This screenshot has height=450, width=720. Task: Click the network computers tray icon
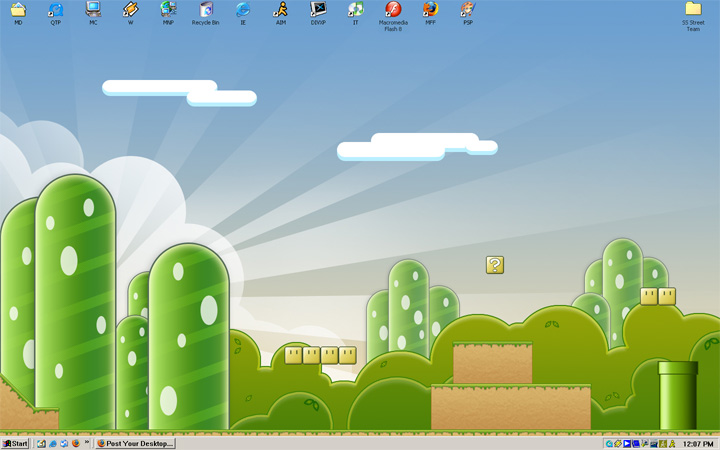pyautogui.click(x=654, y=444)
